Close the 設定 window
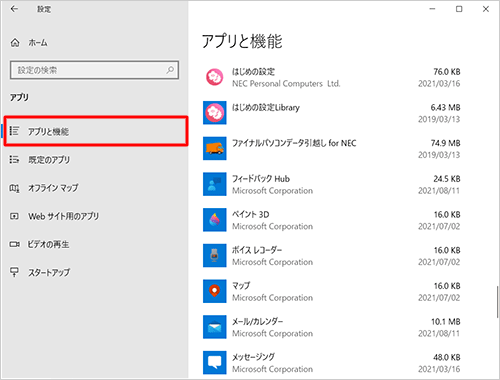 coord(486,9)
